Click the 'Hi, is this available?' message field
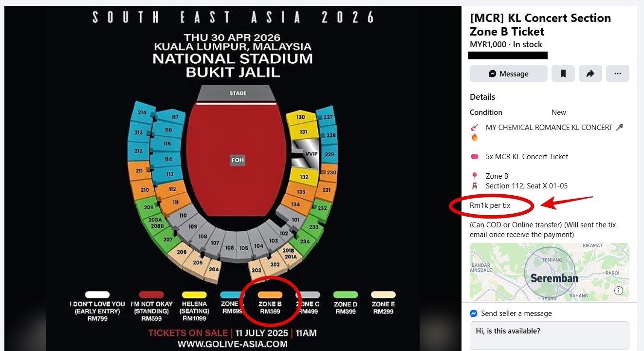The height and width of the screenshot is (351, 644). 549,335
